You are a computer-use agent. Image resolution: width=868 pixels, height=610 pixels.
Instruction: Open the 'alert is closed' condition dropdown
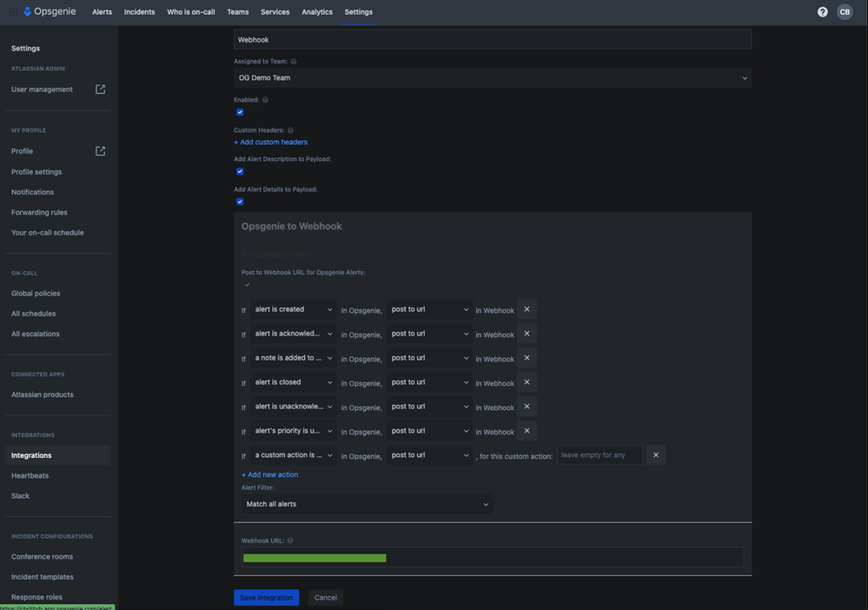pos(294,382)
